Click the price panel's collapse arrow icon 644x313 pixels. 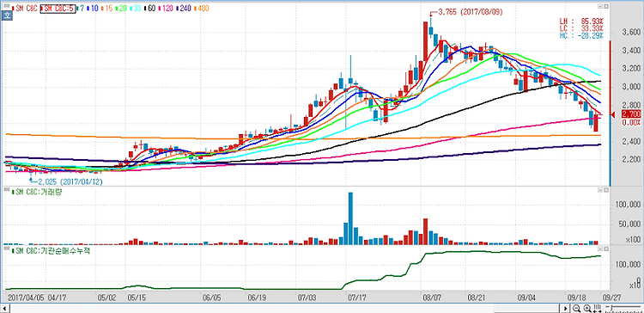[x=600, y=8]
